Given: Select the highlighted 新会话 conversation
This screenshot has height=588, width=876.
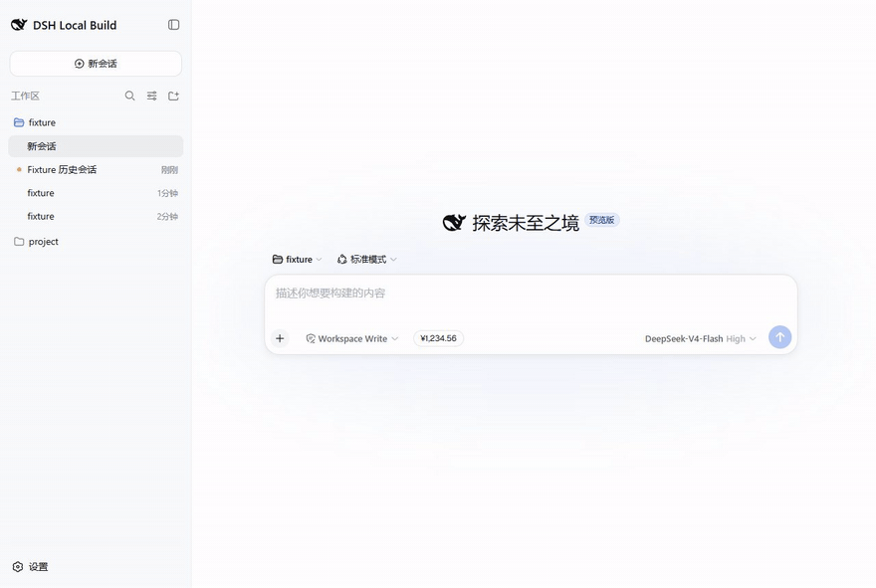Looking at the screenshot, I should [96, 146].
